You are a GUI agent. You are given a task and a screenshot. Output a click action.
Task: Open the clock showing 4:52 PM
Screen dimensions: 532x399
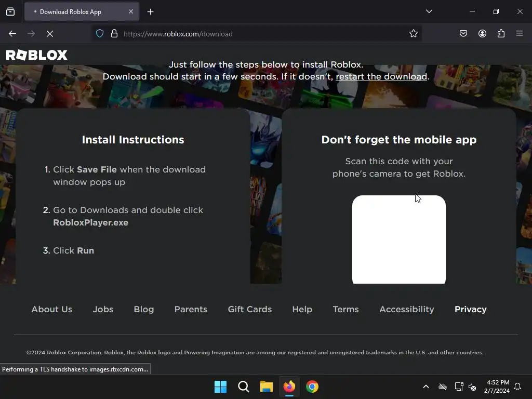(x=497, y=387)
